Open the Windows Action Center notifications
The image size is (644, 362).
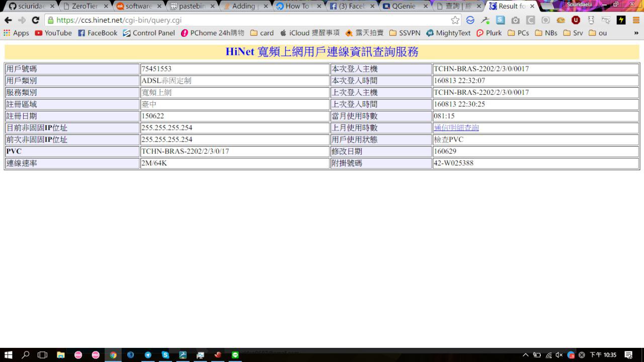628,355
